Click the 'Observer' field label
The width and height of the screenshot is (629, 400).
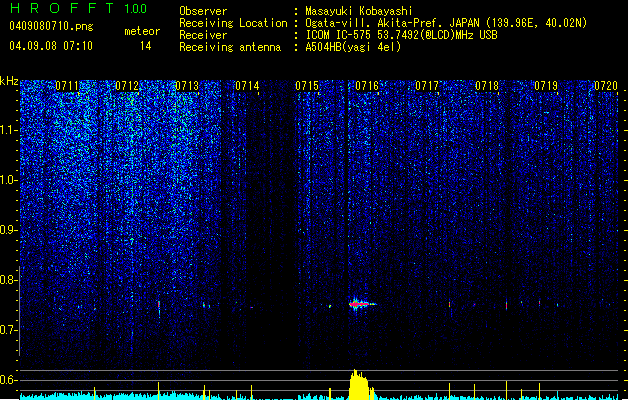point(203,11)
